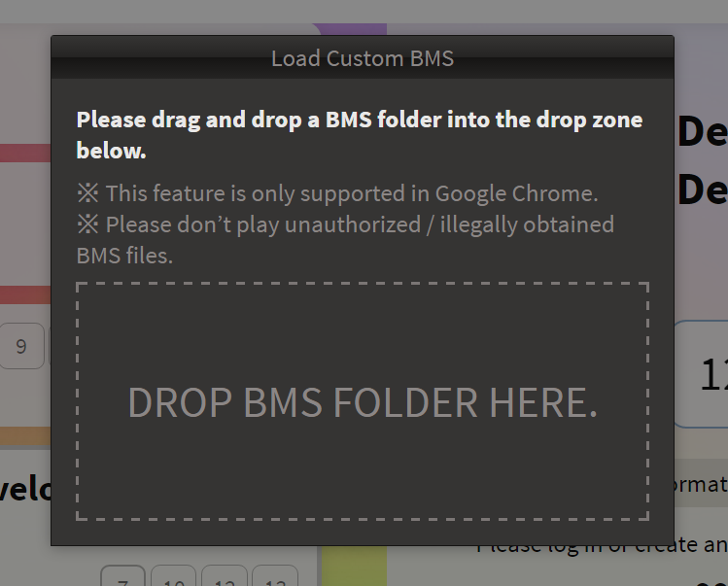Select level 9 button behind the dialog
The height and width of the screenshot is (586, 728).
(21, 346)
